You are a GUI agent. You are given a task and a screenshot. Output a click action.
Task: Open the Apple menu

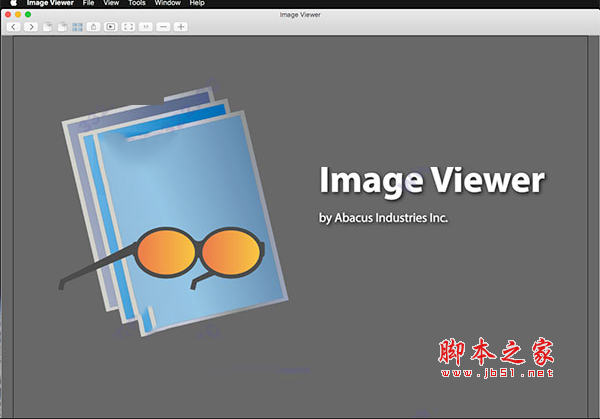(13, 3)
